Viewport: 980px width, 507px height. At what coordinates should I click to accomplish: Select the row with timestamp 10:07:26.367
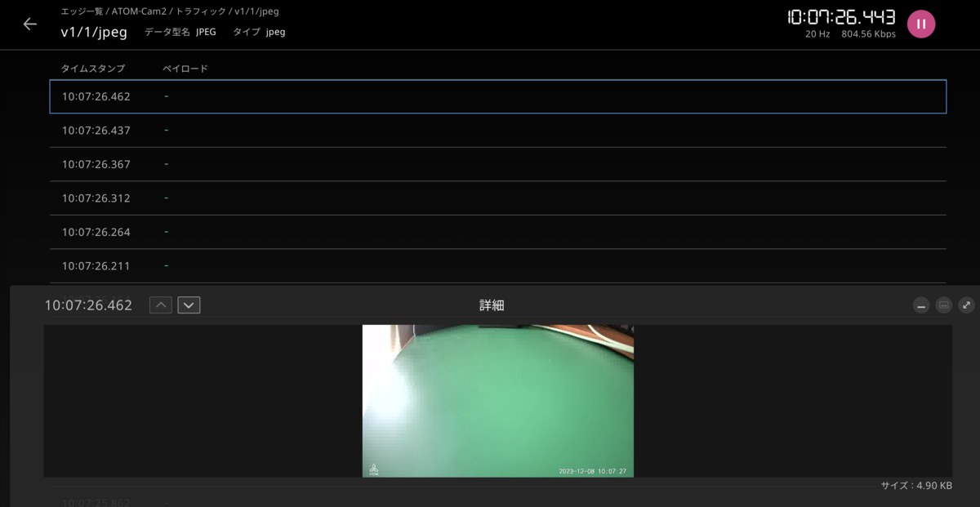tap(498, 164)
